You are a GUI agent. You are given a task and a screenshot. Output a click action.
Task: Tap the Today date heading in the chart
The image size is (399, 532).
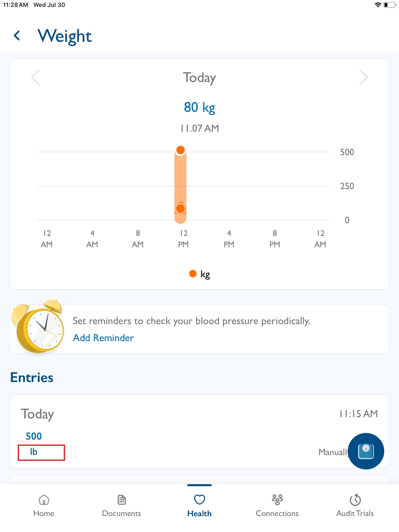[x=199, y=78]
